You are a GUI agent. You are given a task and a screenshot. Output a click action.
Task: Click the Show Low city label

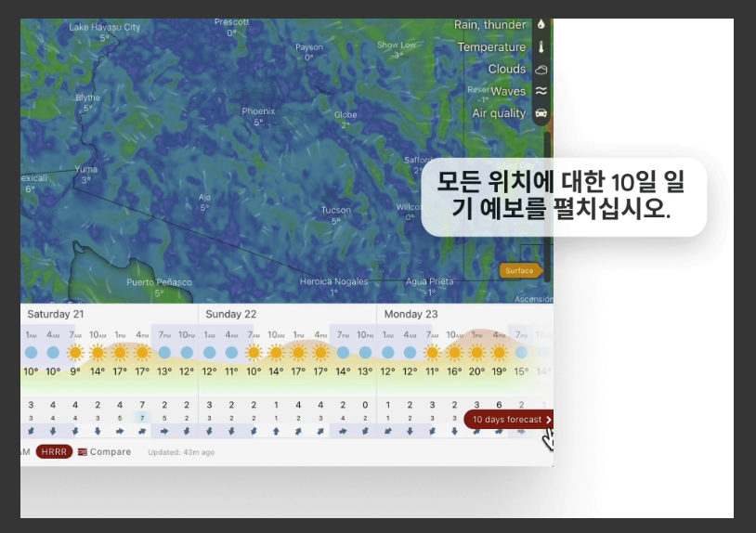[x=397, y=45]
